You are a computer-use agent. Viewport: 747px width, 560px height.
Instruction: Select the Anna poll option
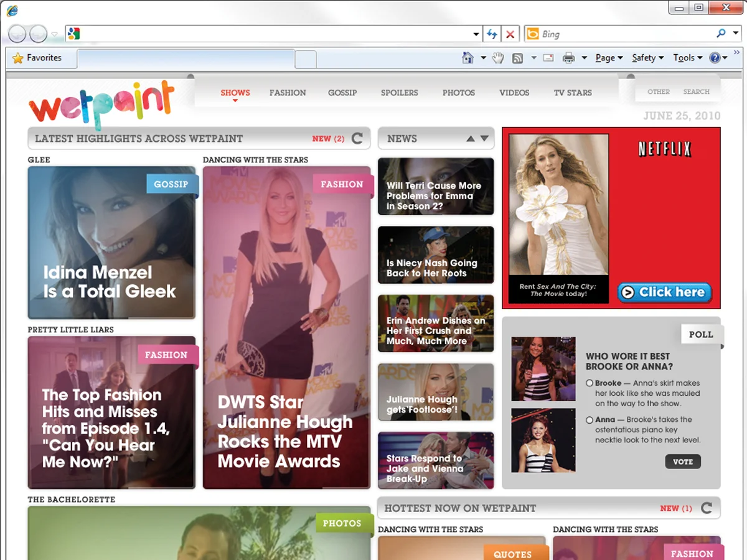pyautogui.click(x=590, y=420)
